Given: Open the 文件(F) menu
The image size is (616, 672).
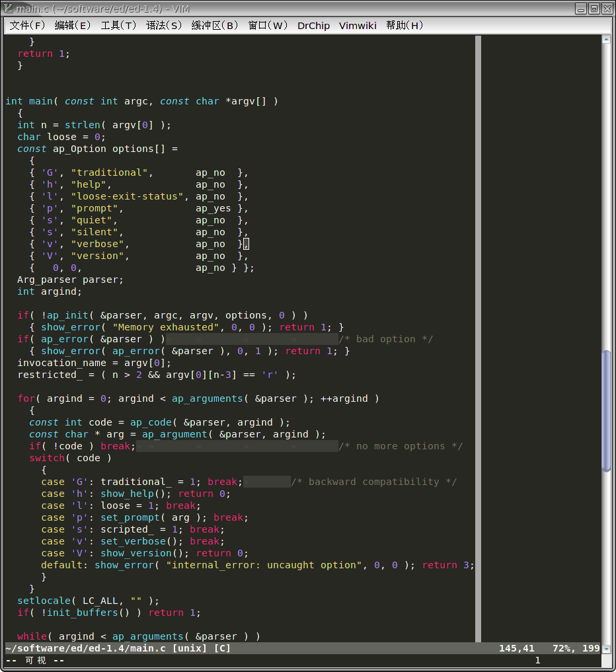Looking at the screenshot, I should click(x=27, y=26).
